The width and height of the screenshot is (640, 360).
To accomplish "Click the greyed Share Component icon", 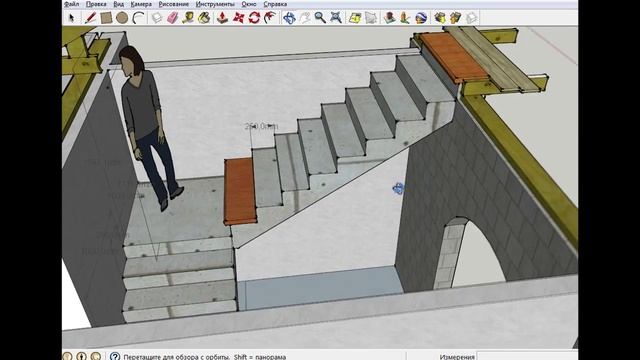I will coord(471,18).
